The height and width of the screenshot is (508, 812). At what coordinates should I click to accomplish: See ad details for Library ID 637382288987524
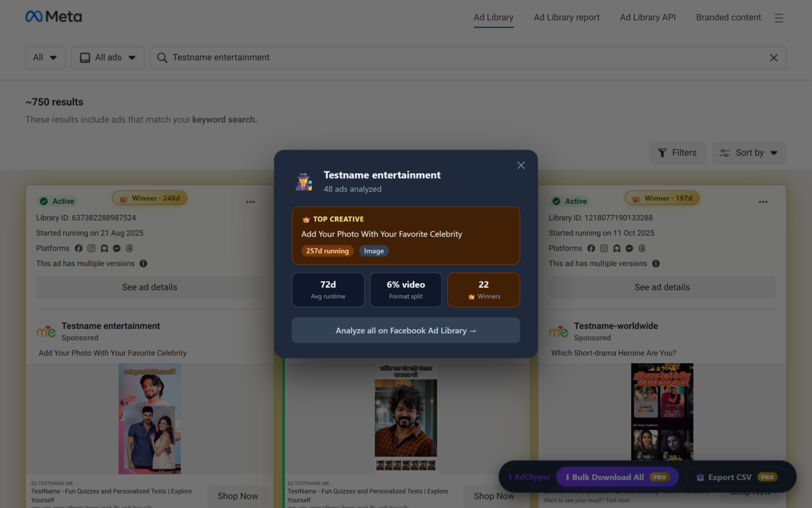coord(150,287)
